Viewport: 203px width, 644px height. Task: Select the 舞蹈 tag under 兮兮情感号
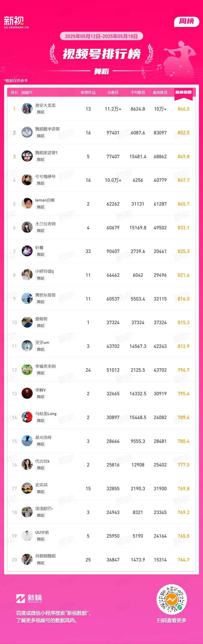[x=40, y=183]
